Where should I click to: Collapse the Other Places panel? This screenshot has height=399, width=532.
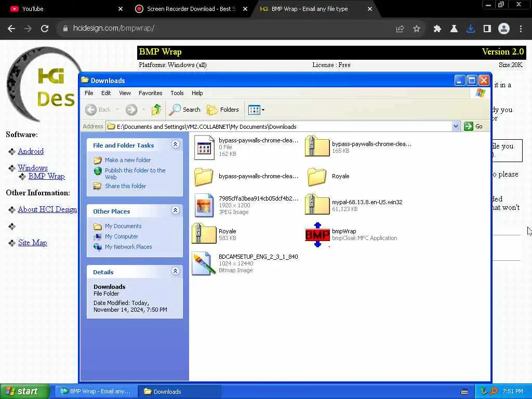click(175, 210)
